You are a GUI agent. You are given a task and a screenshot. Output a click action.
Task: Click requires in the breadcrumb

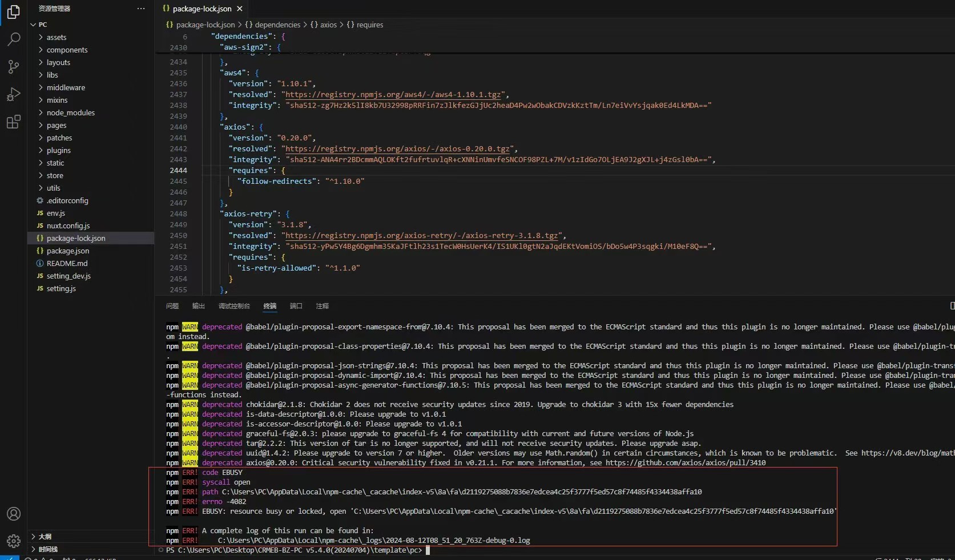click(x=370, y=25)
